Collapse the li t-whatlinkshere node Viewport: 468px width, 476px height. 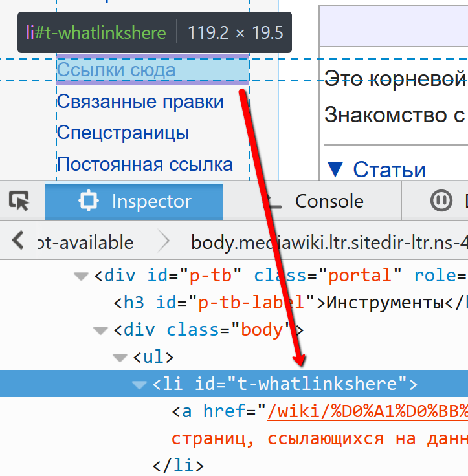coord(139,385)
